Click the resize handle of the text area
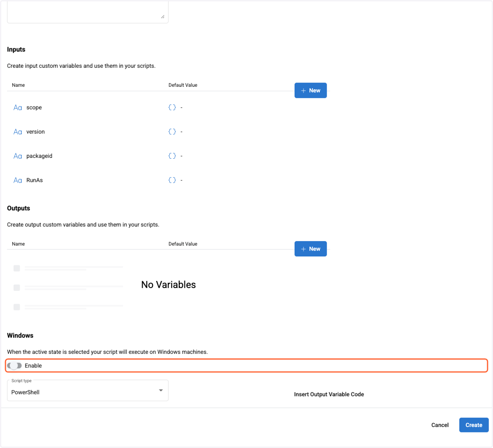This screenshot has width=493, height=448. pos(163,16)
